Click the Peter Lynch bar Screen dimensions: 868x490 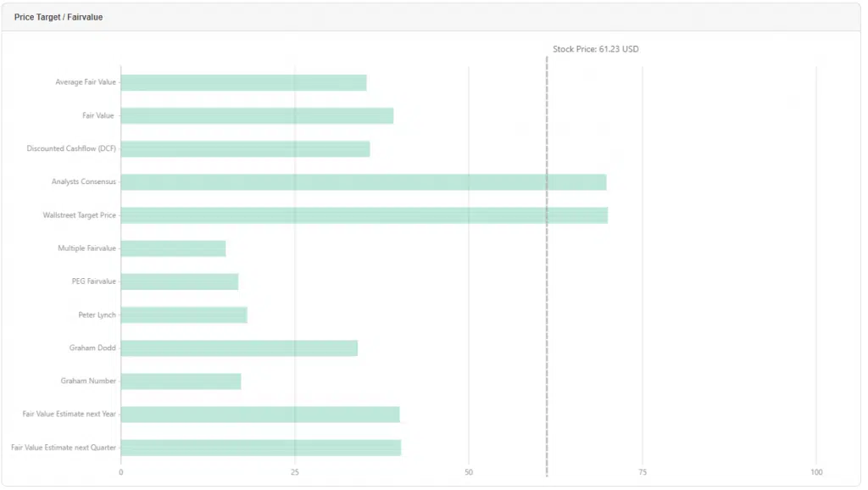point(184,315)
